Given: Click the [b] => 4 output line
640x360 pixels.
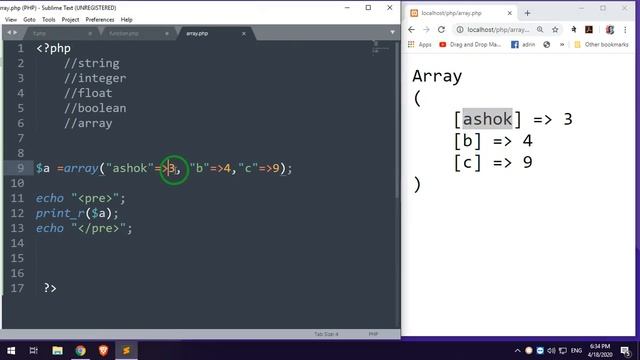Looking at the screenshot, I should pyautogui.click(x=493, y=141).
